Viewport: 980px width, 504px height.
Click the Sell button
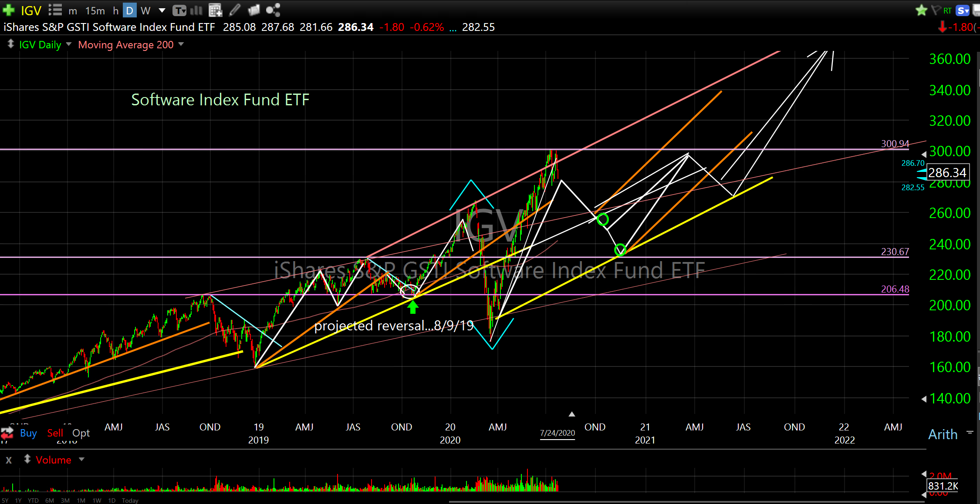(x=55, y=433)
